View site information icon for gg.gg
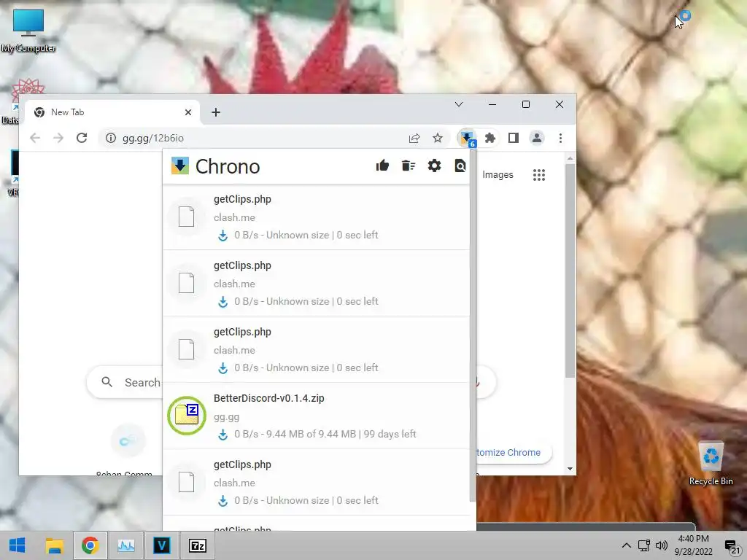747x560 pixels. coord(111,138)
